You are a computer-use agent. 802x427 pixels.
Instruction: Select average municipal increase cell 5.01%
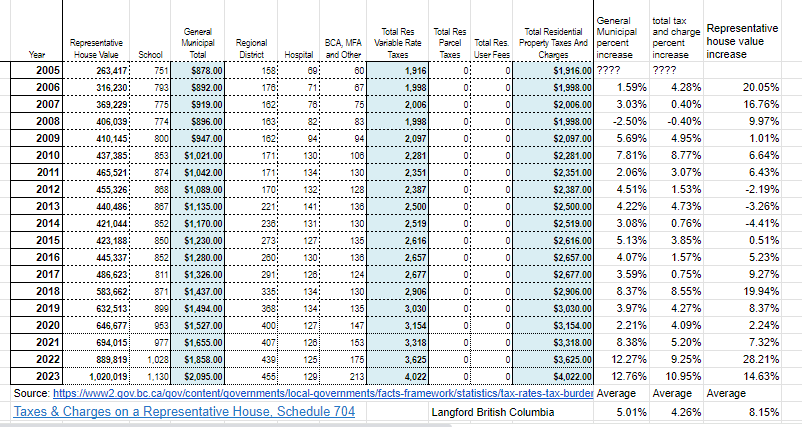point(621,412)
